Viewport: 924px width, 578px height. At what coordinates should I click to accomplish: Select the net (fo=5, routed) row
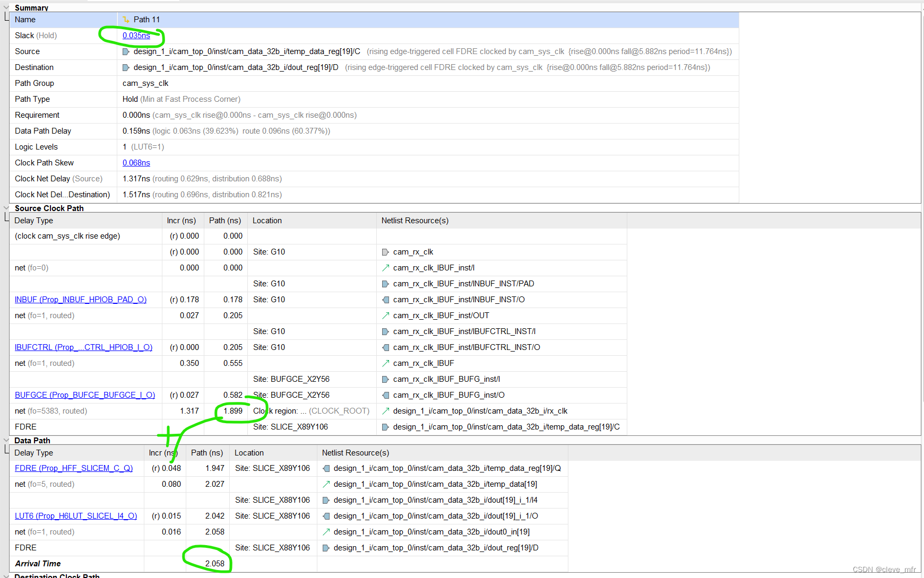coord(289,484)
